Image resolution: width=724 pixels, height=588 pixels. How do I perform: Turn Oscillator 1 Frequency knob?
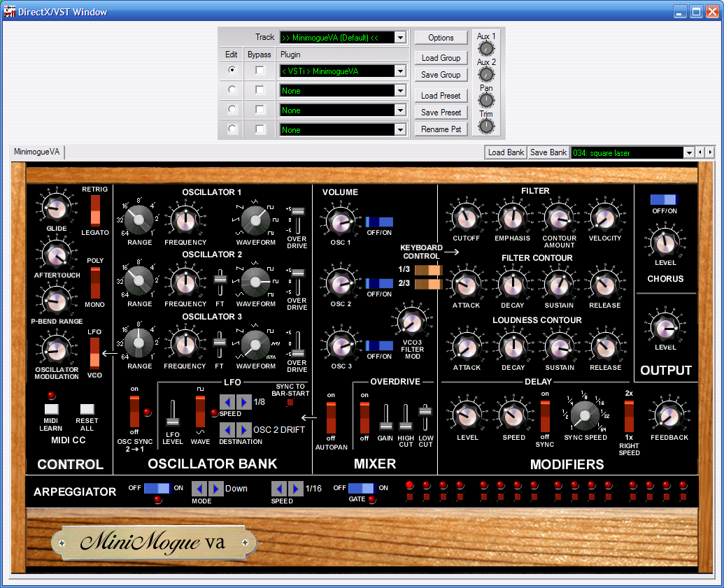click(185, 220)
